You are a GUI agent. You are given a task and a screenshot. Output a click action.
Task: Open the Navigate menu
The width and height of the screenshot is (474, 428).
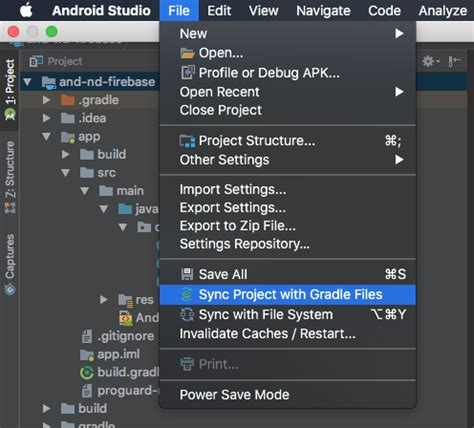(323, 11)
